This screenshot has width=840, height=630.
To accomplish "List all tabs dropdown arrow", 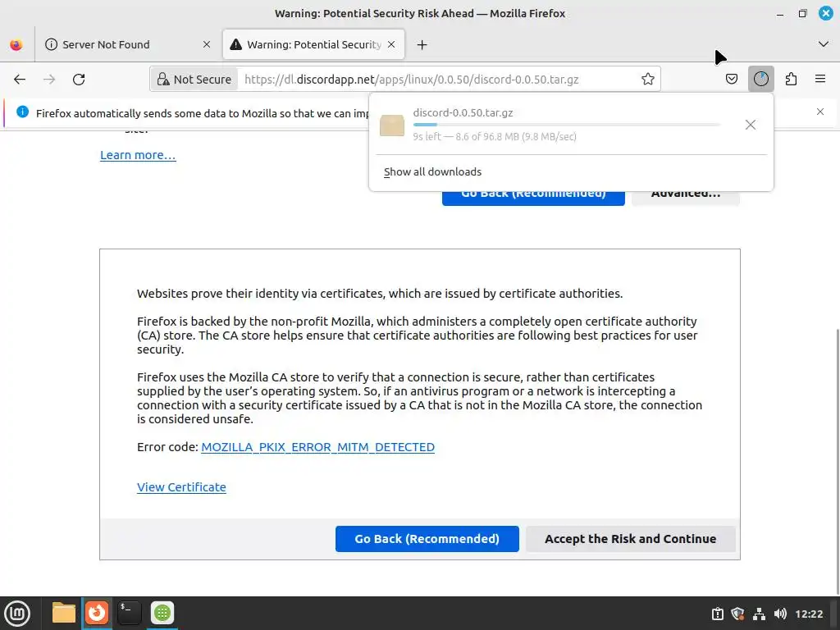I will pos(824,44).
